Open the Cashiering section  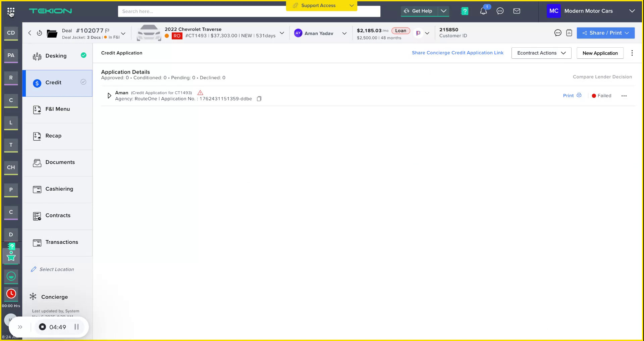coord(59,189)
